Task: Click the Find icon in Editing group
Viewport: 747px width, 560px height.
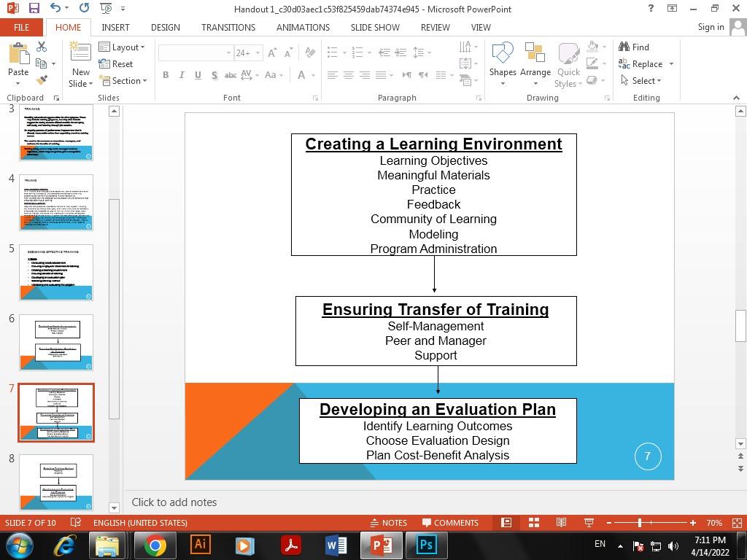Action: pyautogui.click(x=635, y=47)
